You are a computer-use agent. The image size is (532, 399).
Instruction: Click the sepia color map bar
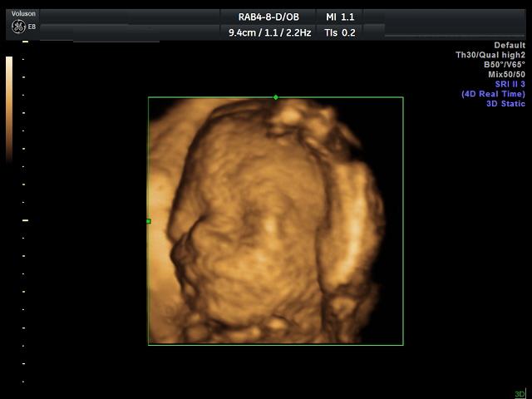coord(9,108)
